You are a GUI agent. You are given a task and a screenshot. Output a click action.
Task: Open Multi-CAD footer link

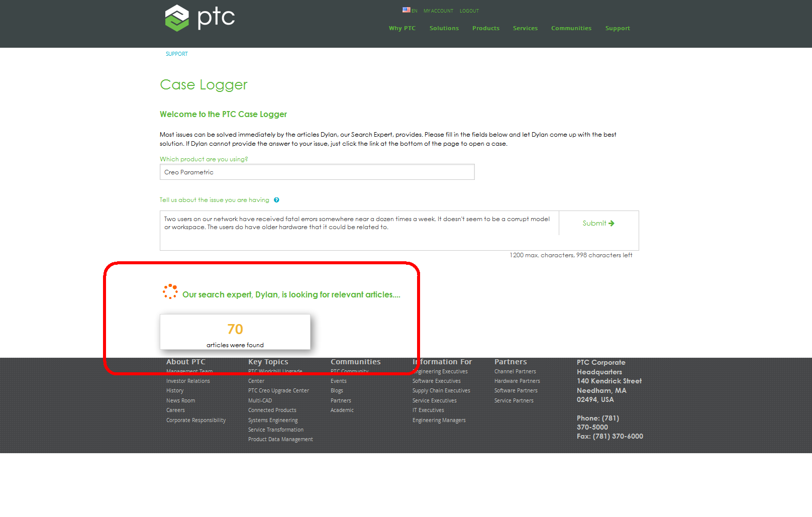click(x=260, y=400)
